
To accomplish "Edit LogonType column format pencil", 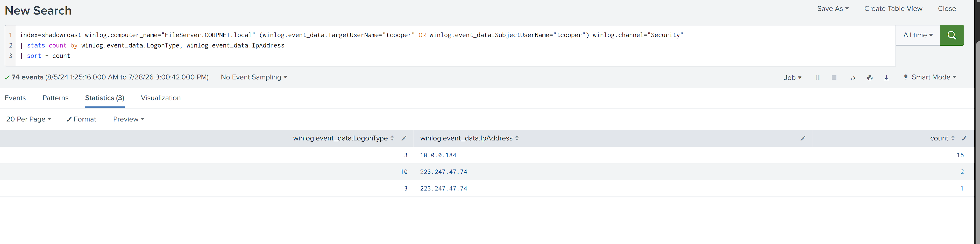I will pos(404,138).
